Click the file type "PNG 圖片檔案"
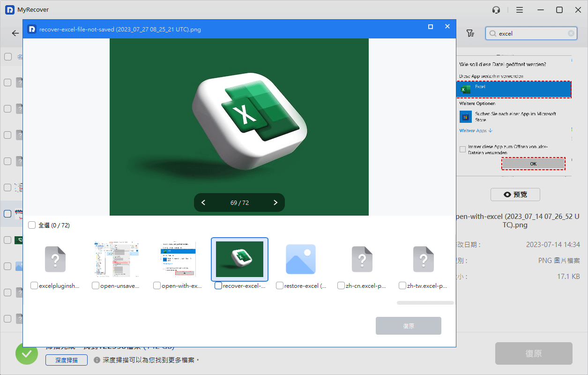This screenshot has height=375, width=588. coord(559,261)
